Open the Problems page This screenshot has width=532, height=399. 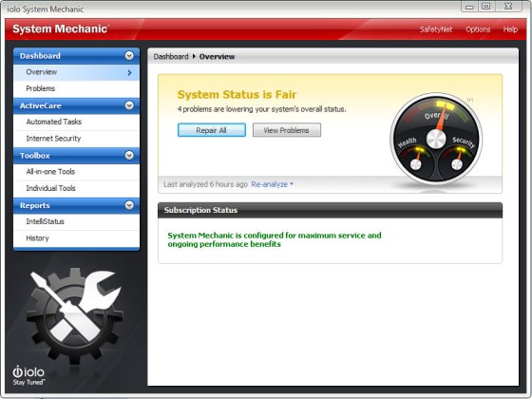point(76,88)
